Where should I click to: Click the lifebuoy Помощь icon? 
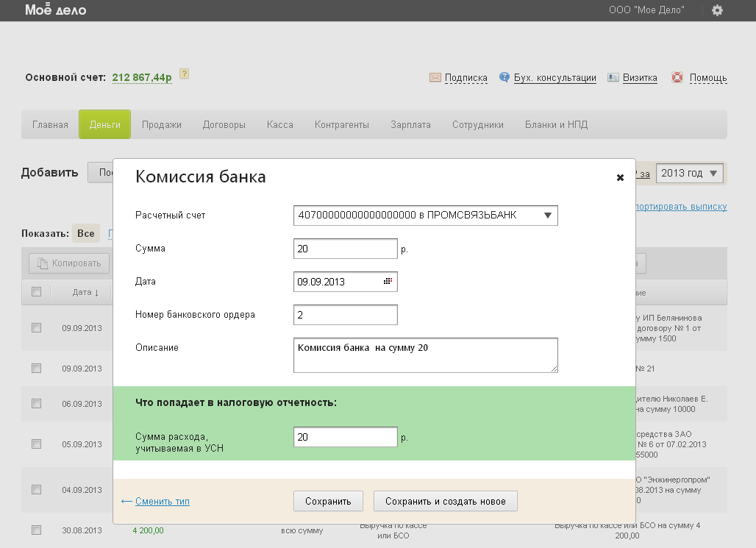pos(677,77)
